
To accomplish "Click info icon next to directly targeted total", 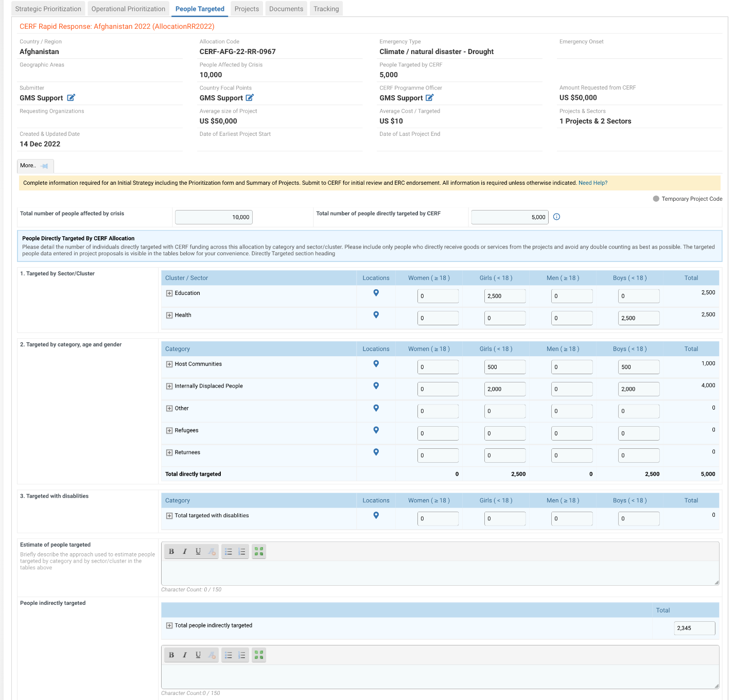I will pos(556,217).
